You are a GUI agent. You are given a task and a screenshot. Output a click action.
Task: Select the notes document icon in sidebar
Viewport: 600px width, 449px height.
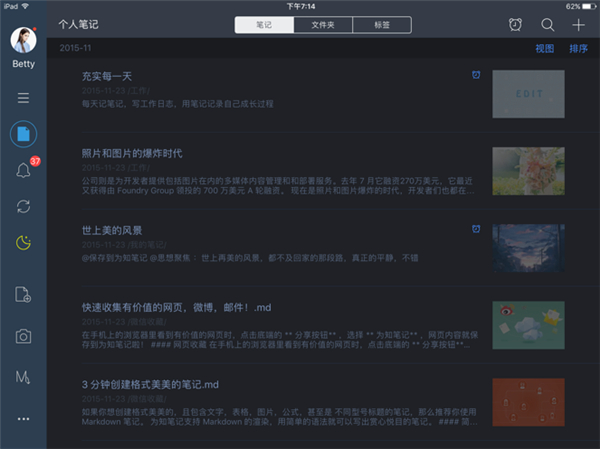coord(23,133)
